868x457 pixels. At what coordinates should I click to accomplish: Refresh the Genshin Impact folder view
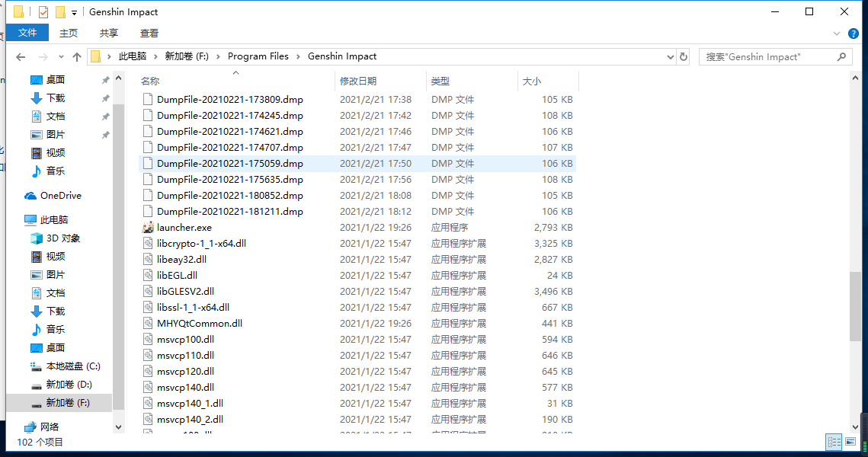pyautogui.click(x=684, y=57)
